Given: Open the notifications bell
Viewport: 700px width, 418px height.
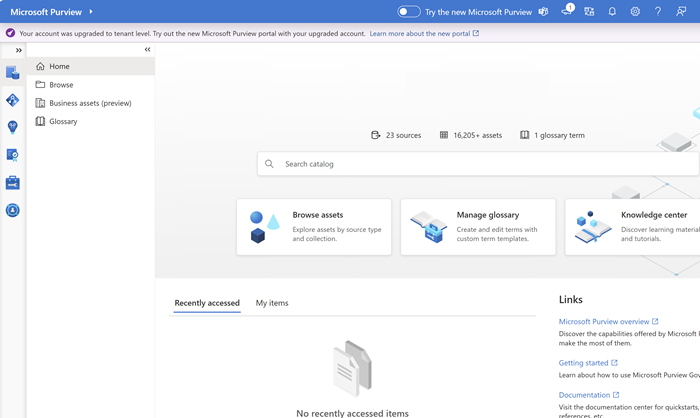Looking at the screenshot, I should tap(612, 12).
